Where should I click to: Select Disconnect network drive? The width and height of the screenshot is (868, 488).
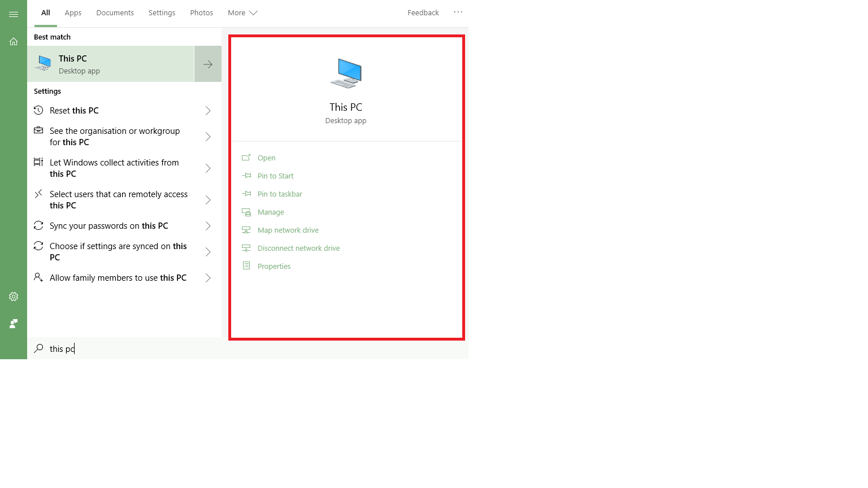pyautogui.click(x=299, y=248)
